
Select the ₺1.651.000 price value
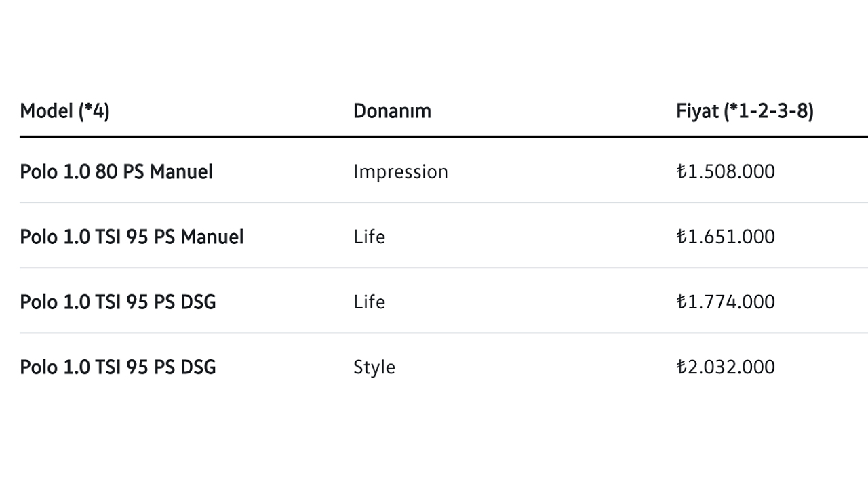[x=725, y=237]
